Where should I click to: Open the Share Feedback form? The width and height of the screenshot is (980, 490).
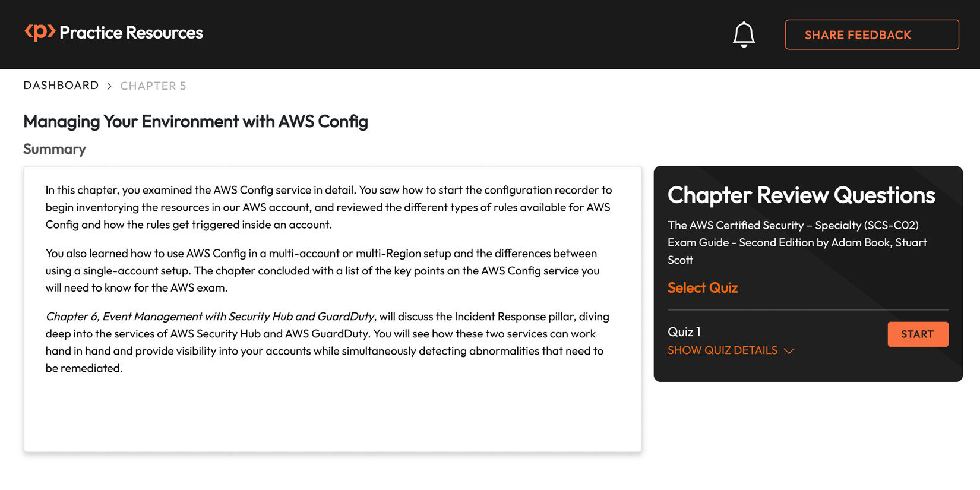coord(871,34)
